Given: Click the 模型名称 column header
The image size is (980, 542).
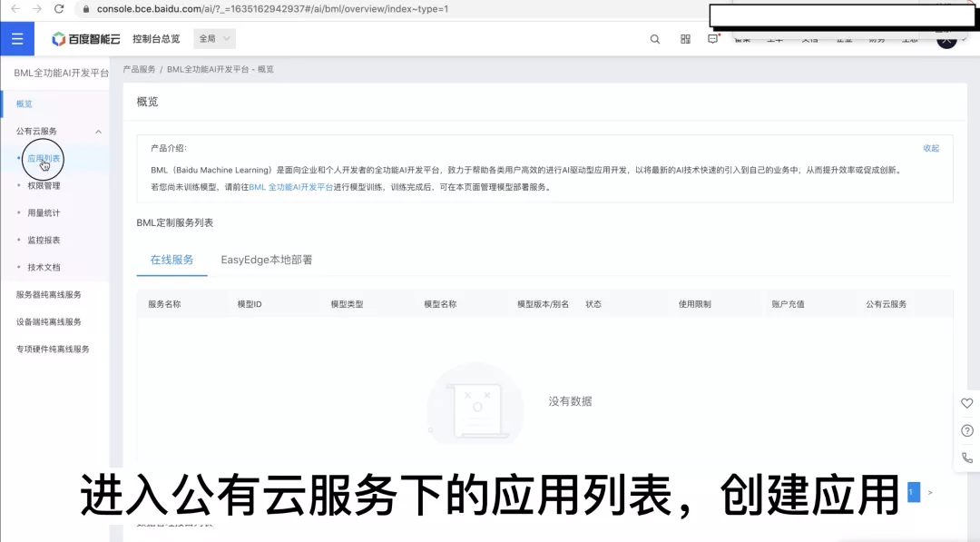Looking at the screenshot, I should click(x=440, y=304).
